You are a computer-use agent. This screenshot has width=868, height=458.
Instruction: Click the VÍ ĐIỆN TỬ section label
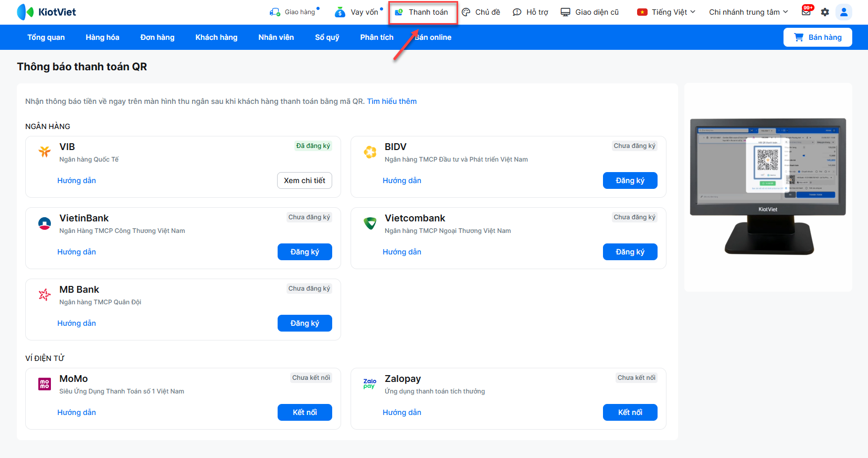pos(45,358)
